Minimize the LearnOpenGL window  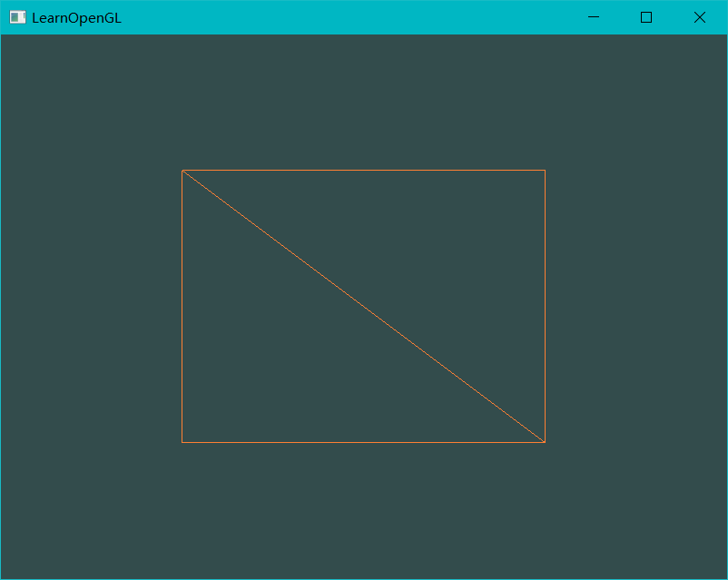[594, 17]
